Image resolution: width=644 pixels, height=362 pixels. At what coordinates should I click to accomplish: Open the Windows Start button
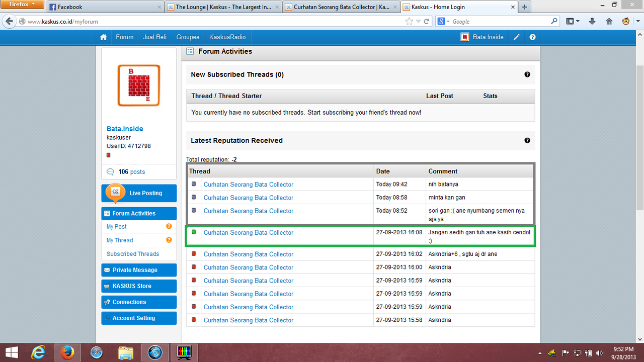pos(12,353)
